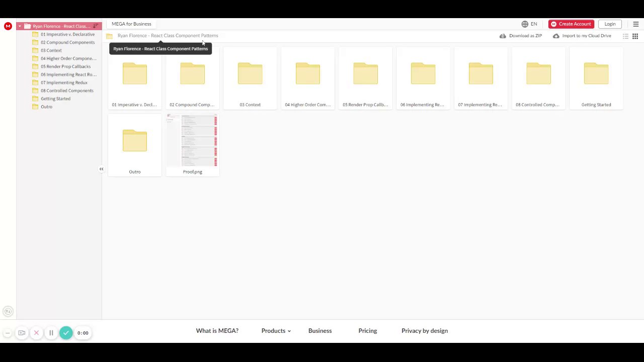Screen dimensions: 644x362
Task: Open the Pricing footer link
Action: [x=368, y=331]
